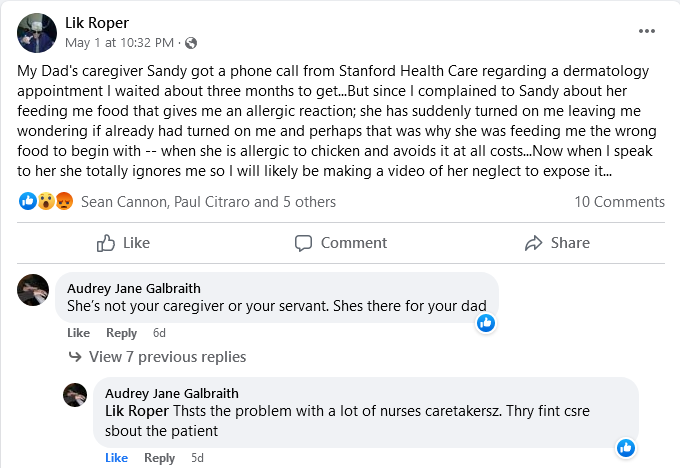This screenshot has width=680, height=468.
Task: Click like reaction badge on Audrey's first comment
Action: point(486,323)
